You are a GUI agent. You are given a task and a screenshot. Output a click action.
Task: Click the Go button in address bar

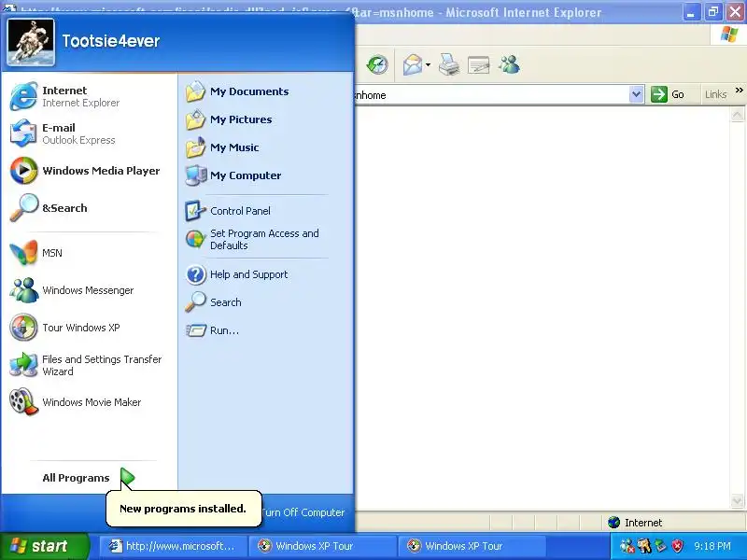point(669,94)
